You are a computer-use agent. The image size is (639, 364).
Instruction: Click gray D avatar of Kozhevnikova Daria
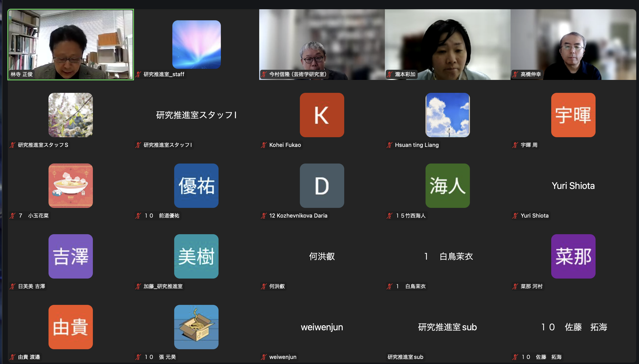coord(322,186)
